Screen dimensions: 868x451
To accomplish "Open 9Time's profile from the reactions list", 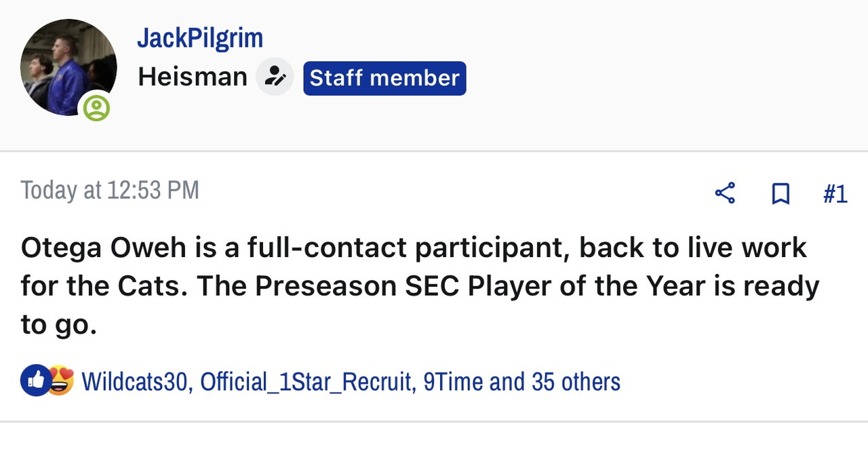I will 453,382.
